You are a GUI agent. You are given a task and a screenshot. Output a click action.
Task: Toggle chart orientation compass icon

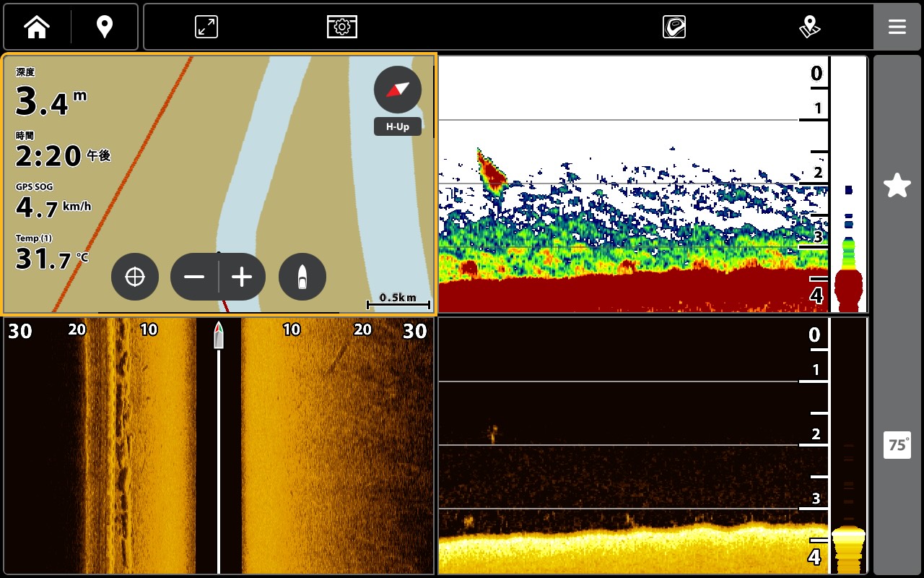397,90
